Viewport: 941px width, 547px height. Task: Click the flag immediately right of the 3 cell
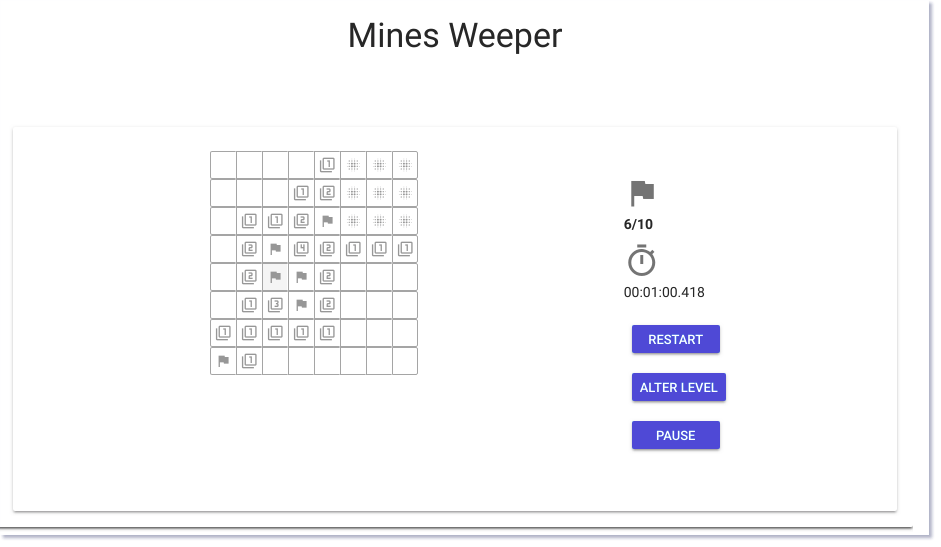[301, 304]
